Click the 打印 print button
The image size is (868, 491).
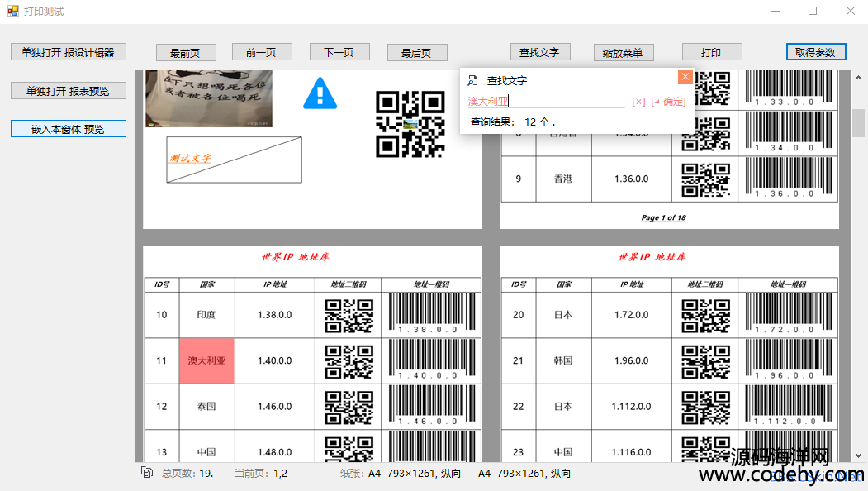(x=712, y=53)
